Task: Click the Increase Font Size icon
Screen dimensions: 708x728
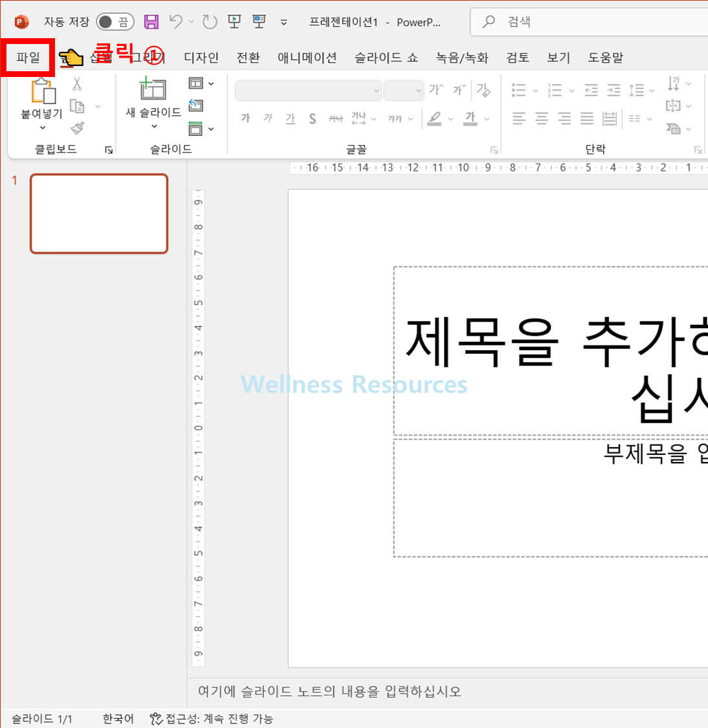Action: (436, 89)
